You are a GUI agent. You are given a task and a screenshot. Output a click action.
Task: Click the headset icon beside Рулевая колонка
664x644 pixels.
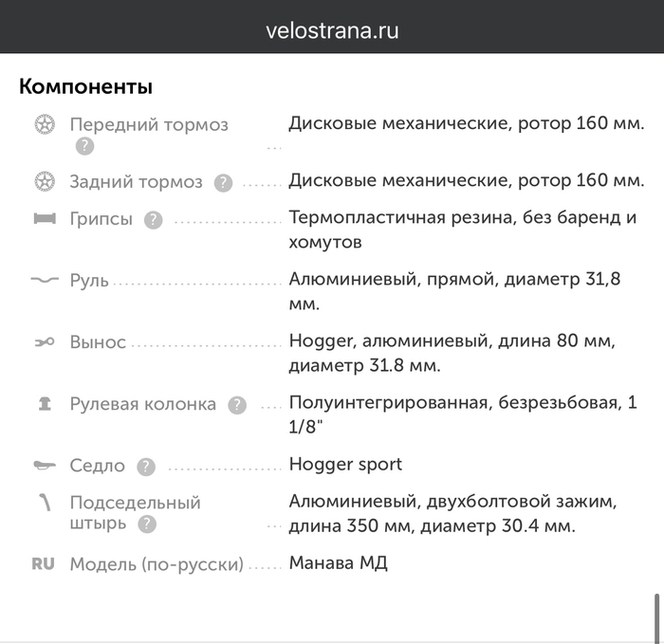[x=44, y=403]
